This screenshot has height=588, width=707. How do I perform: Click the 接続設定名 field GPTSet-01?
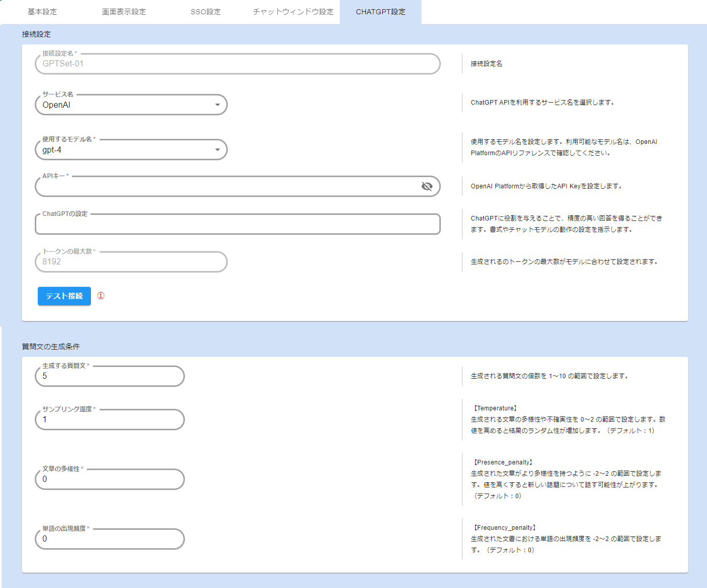(x=238, y=64)
